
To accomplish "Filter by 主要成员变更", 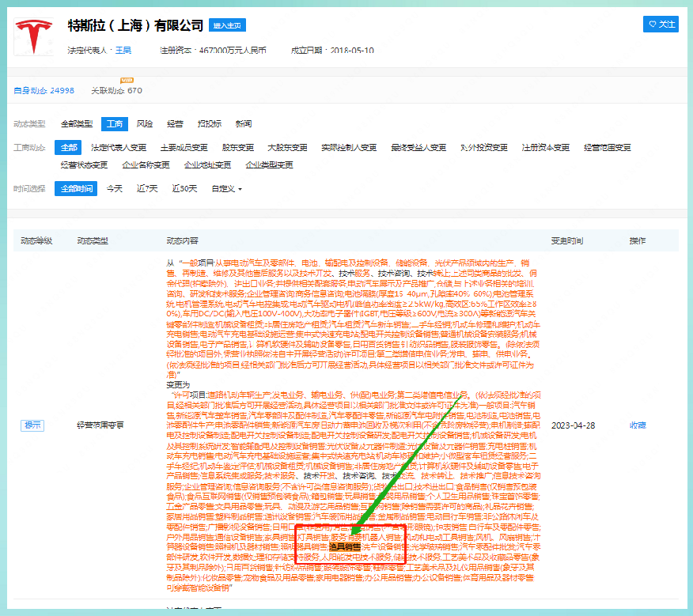I will tap(184, 148).
